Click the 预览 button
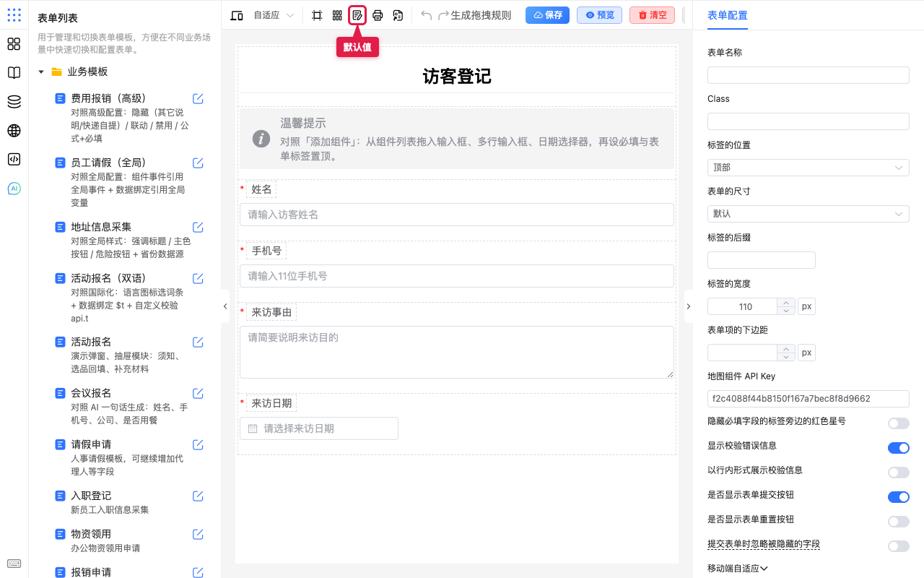This screenshot has width=924, height=578. [x=599, y=15]
